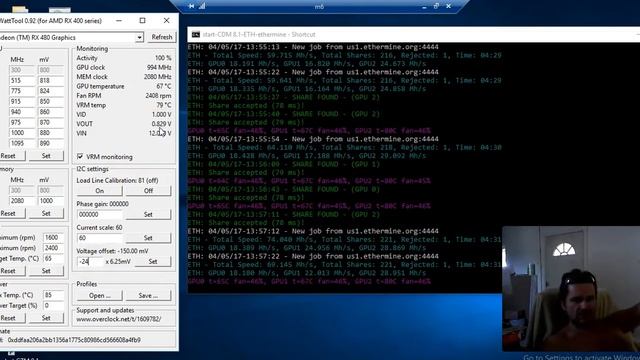Maximize the WattTool window
The width and height of the screenshot is (640, 360).
(142, 20)
